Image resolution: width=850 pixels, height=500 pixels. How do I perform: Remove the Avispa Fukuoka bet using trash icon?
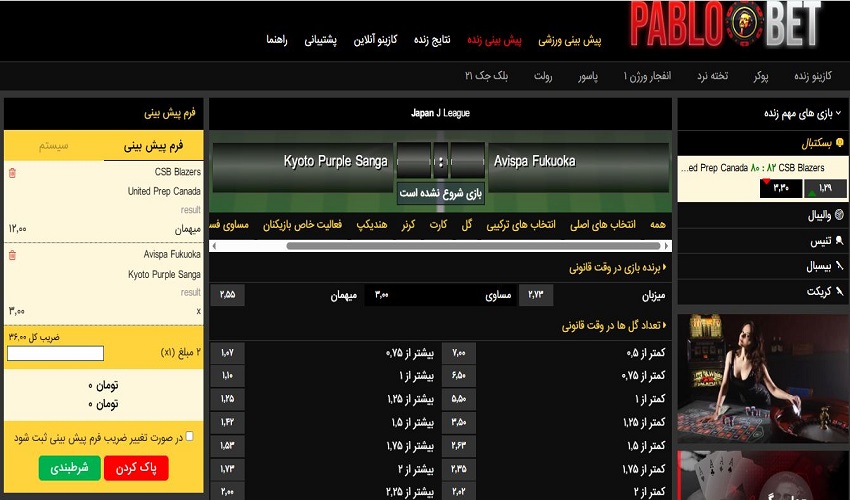[12, 255]
